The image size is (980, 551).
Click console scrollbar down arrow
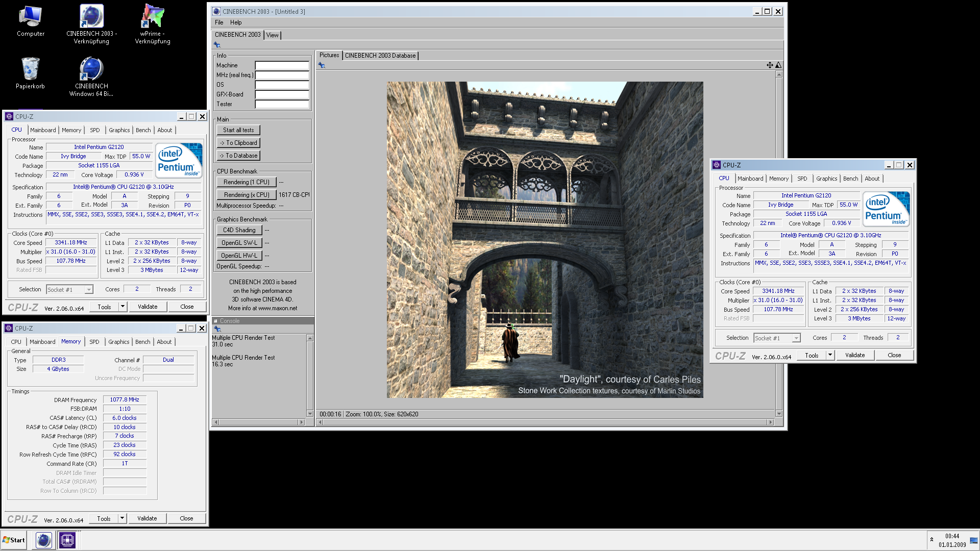[310, 413]
